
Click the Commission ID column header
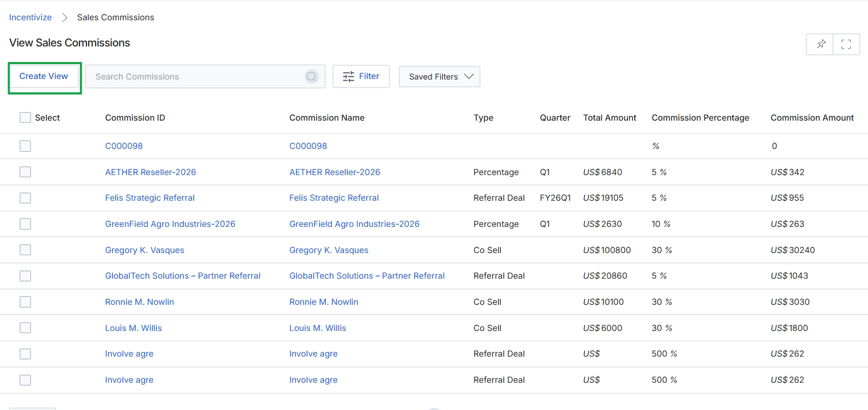pos(135,117)
